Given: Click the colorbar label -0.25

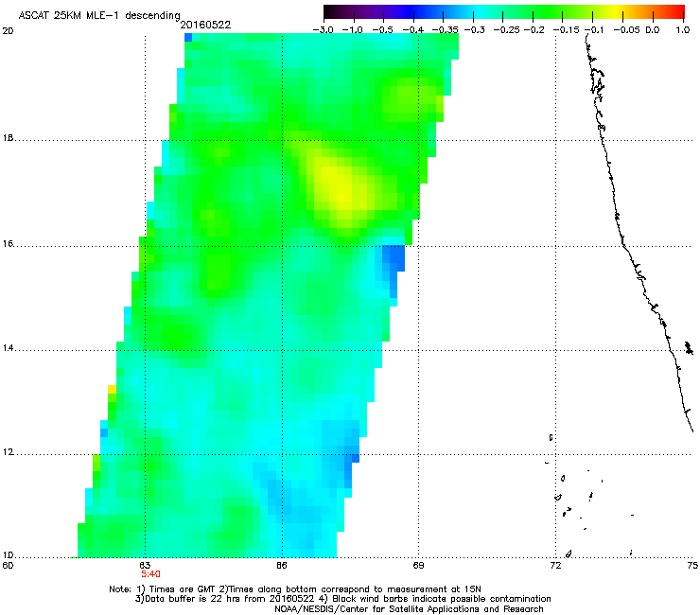Looking at the screenshot, I should tap(506, 30).
